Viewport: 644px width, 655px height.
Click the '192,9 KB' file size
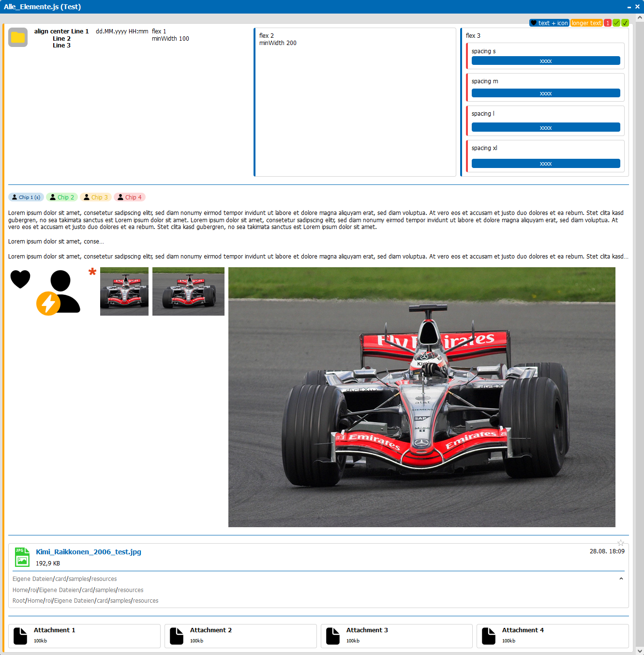tap(48, 564)
